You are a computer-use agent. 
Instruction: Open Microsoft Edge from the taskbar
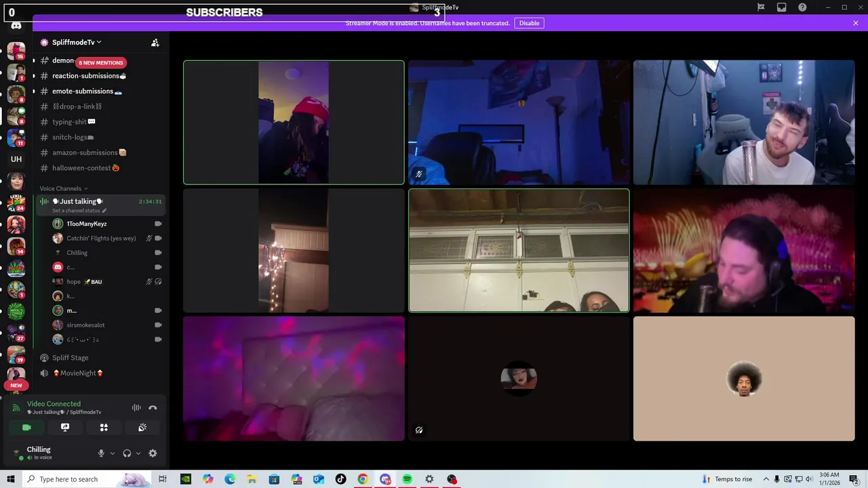click(x=230, y=479)
